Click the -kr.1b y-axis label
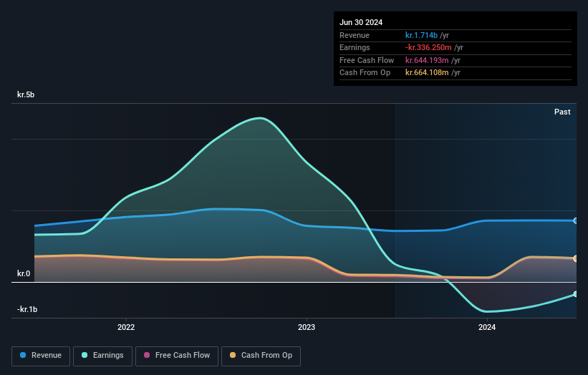 pos(27,309)
